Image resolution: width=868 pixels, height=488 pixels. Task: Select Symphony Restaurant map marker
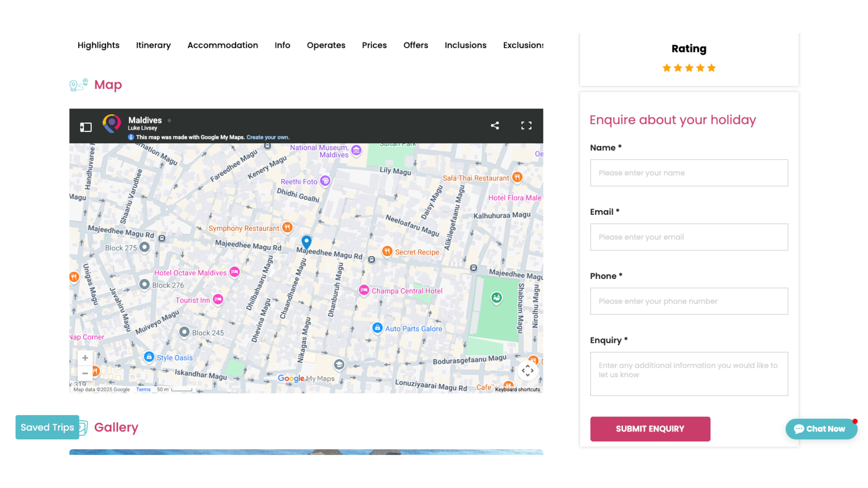(x=288, y=227)
